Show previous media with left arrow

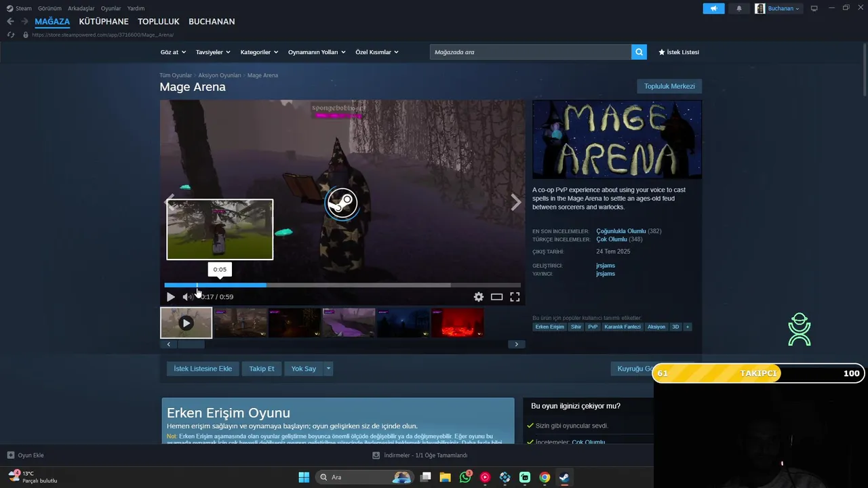click(x=170, y=202)
